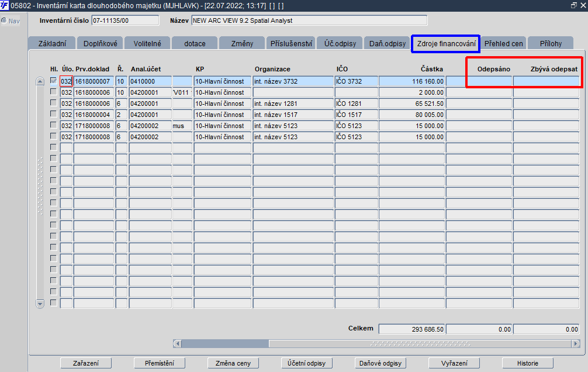Viewport: 588px width, 372px height.
Task: Click Prv.doklad cell 1618000004
Action: [x=94, y=115]
